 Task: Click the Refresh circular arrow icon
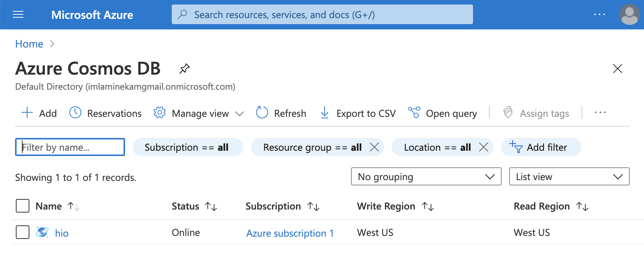(262, 112)
